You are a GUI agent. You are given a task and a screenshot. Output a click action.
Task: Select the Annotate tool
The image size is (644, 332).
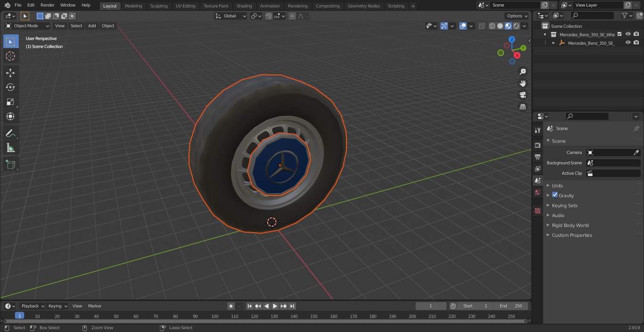coord(10,134)
